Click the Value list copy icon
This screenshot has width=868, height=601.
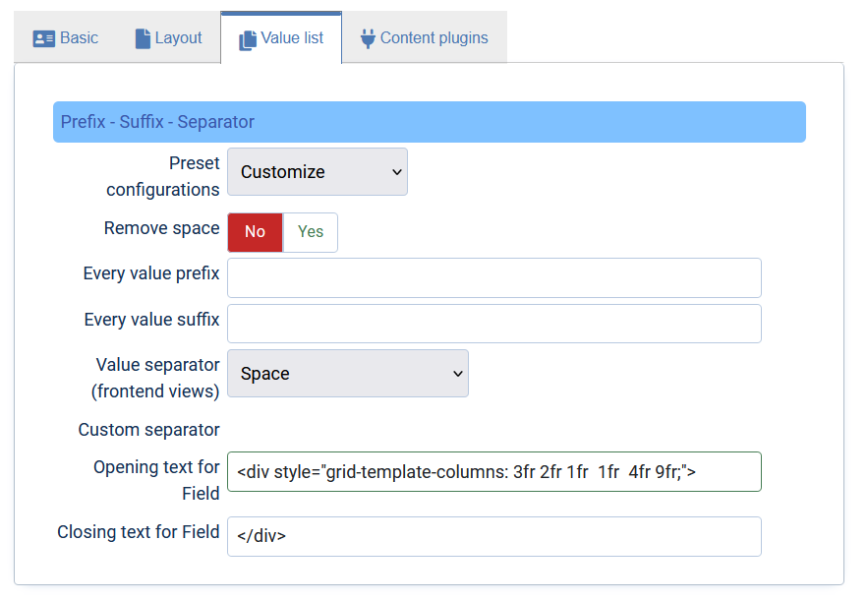pyautogui.click(x=248, y=40)
